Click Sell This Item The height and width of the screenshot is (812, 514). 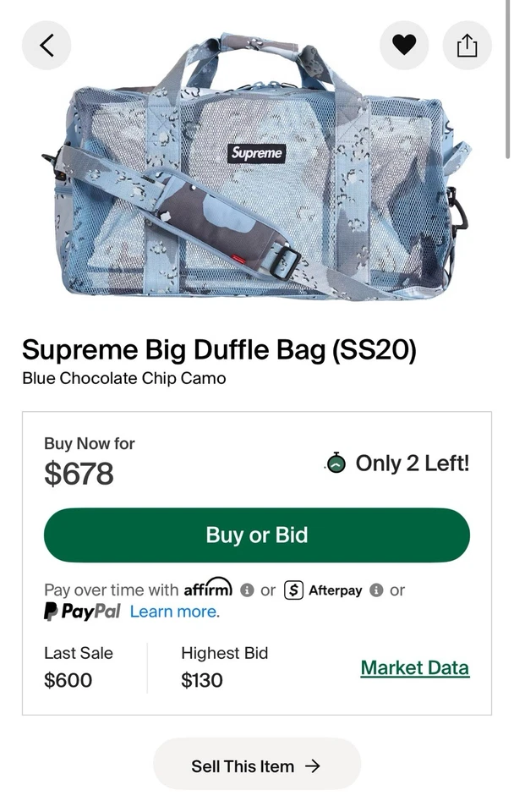[x=257, y=766]
